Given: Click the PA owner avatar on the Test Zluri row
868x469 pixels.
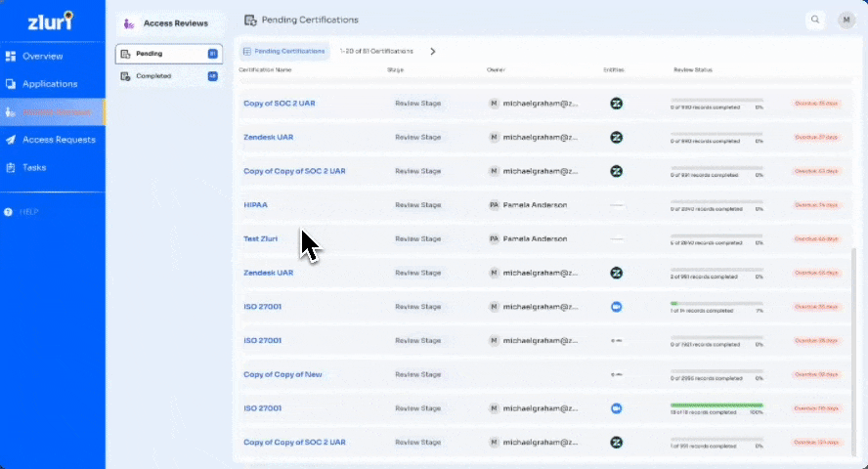Looking at the screenshot, I should (494, 239).
